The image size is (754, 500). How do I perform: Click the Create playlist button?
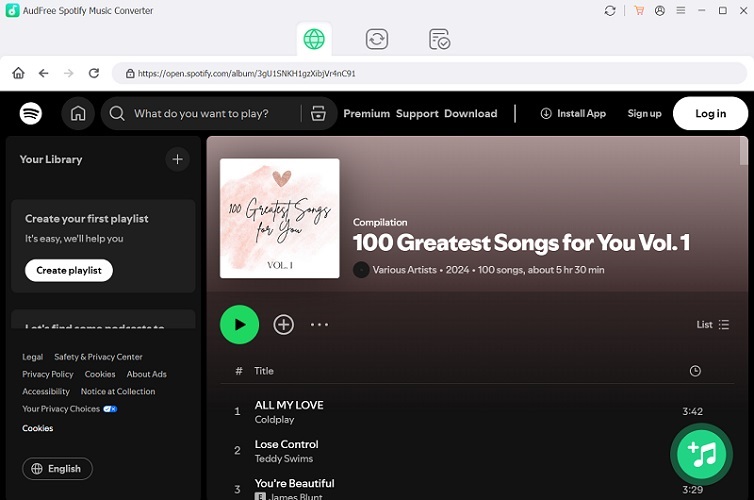pyautogui.click(x=69, y=271)
